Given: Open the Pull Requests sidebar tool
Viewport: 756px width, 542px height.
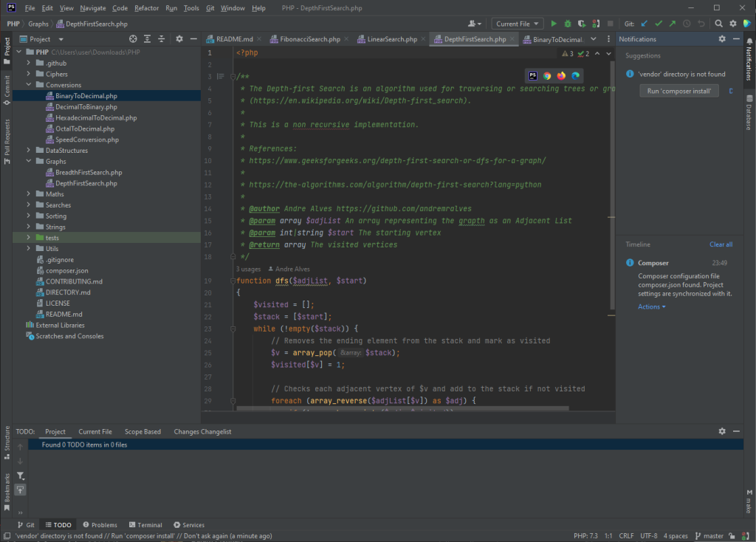Looking at the screenshot, I should click(7, 142).
